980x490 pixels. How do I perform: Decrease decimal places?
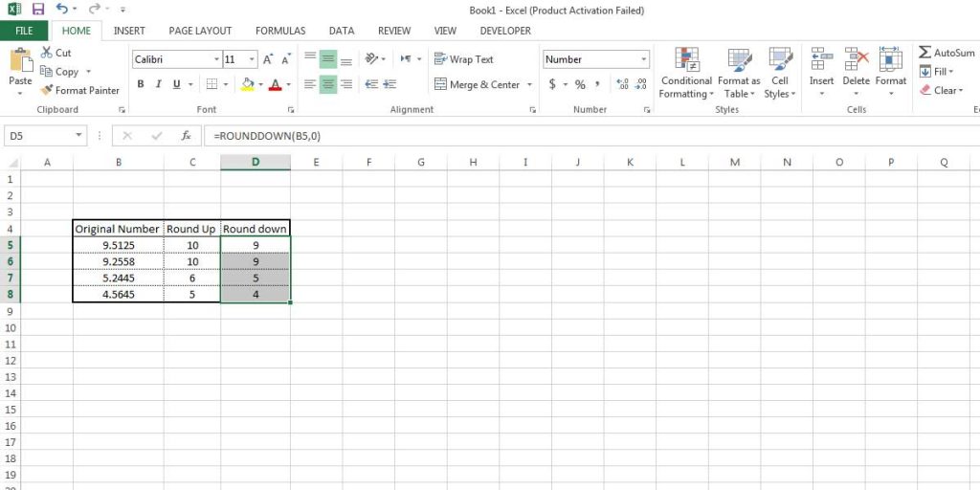(x=640, y=84)
